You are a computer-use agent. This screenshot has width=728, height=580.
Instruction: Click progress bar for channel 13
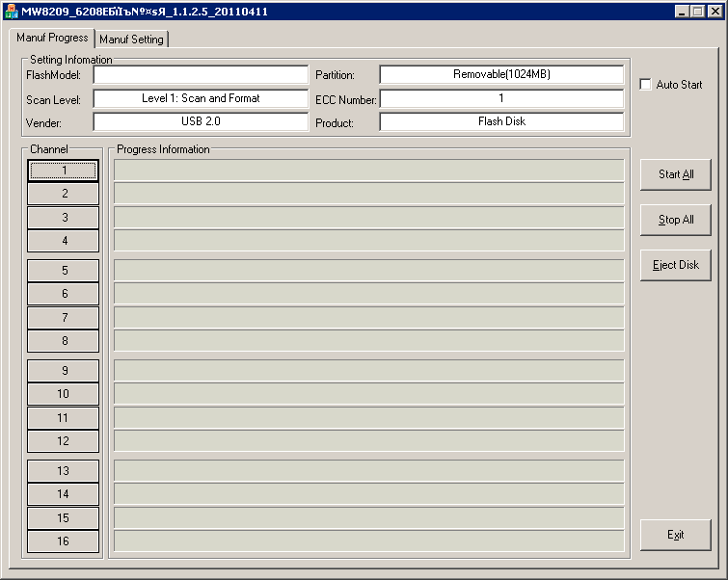tap(369, 471)
